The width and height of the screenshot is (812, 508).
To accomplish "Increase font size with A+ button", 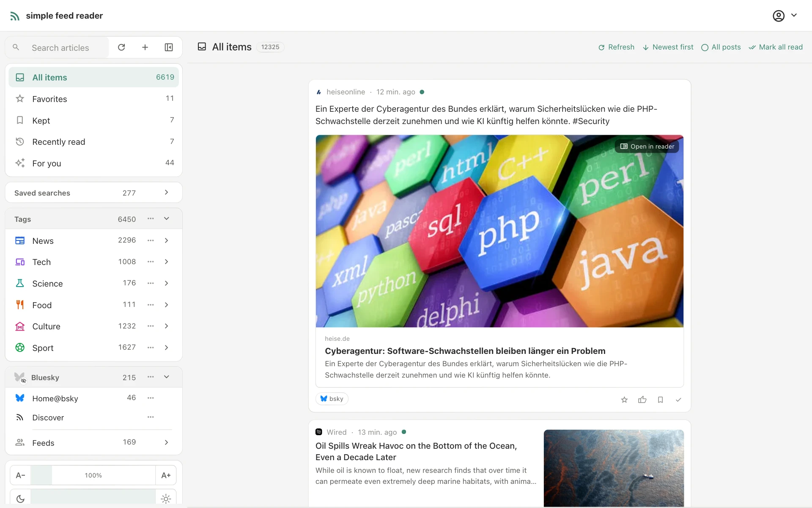I will coord(166,475).
